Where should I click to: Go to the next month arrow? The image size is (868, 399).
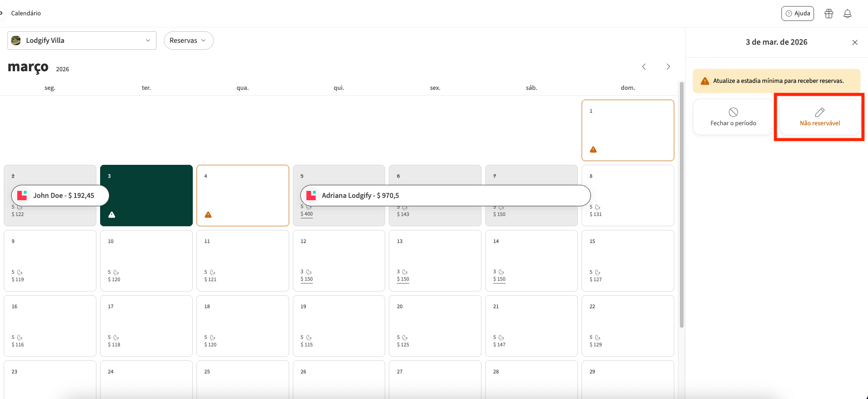tap(668, 67)
